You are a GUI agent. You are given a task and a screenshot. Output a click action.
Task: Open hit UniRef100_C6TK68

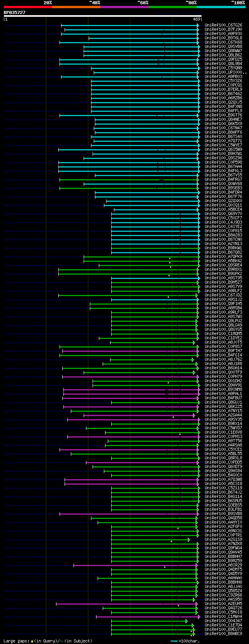click(223, 42)
